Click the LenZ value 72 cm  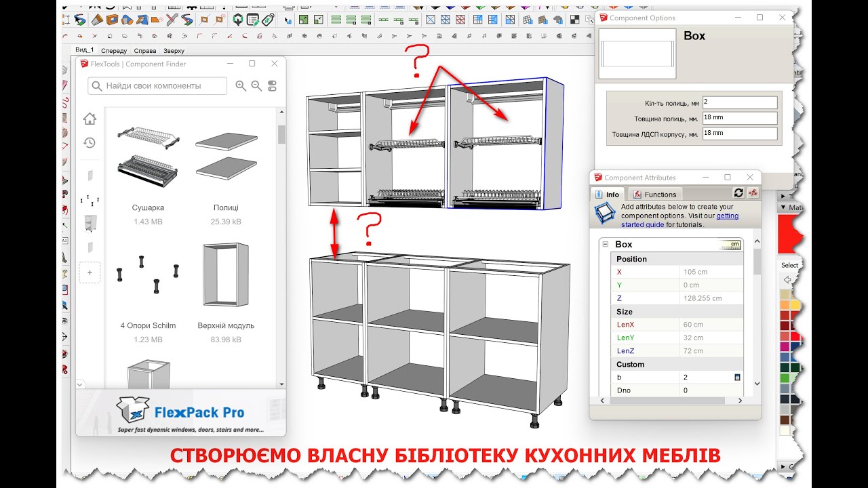711,351
